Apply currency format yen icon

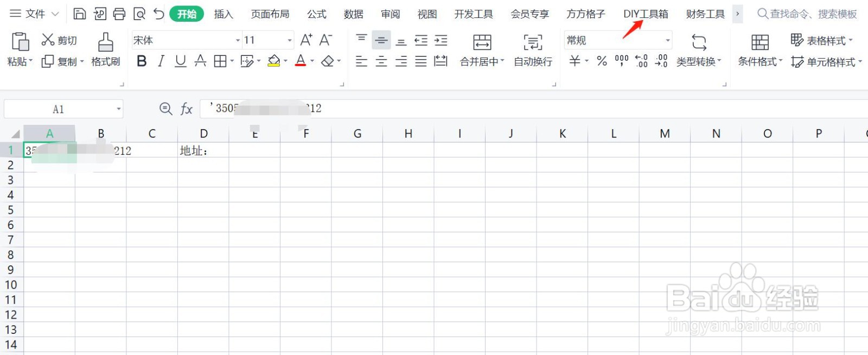[575, 61]
